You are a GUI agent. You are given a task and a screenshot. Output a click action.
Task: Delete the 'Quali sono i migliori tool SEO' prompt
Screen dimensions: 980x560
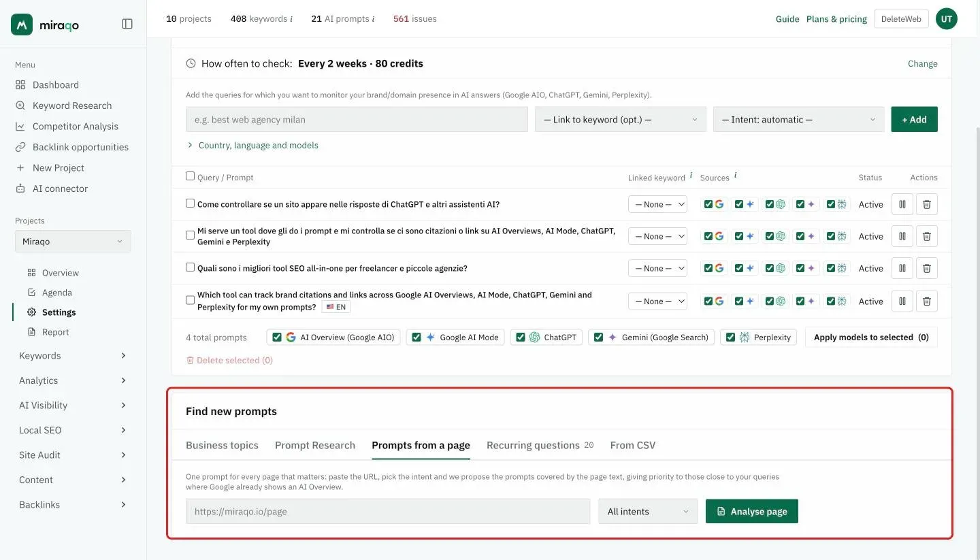tap(927, 268)
